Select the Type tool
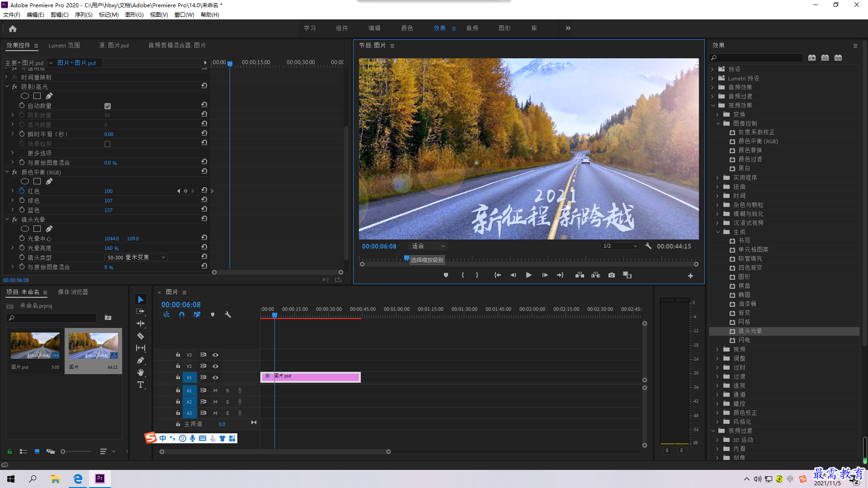The width and height of the screenshot is (868, 488). 141,385
